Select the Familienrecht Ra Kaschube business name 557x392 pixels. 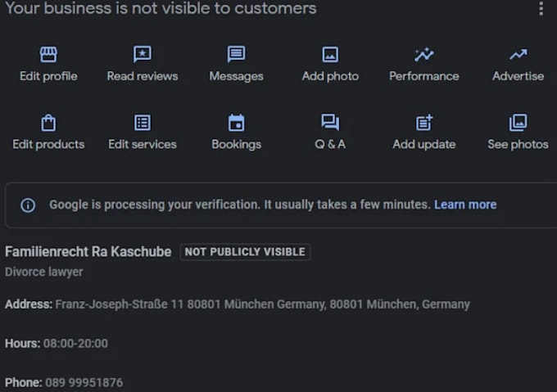coord(88,252)
